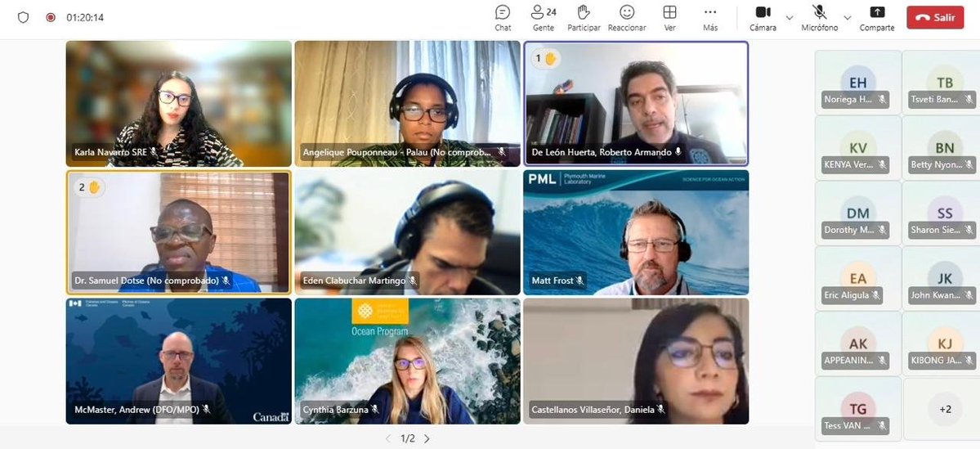Toggle the Micrófono mute
Viewport: 980px width, 449px height.
[819, 18]
